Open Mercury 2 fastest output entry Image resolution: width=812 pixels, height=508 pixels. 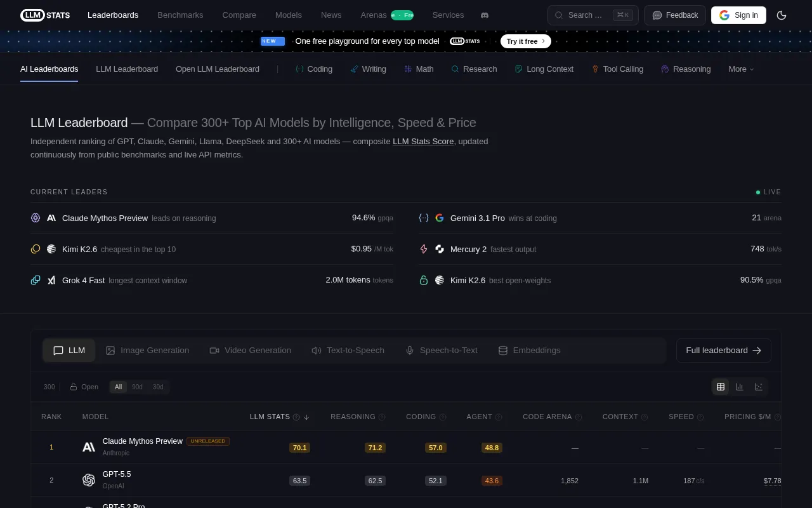[600, 249]
